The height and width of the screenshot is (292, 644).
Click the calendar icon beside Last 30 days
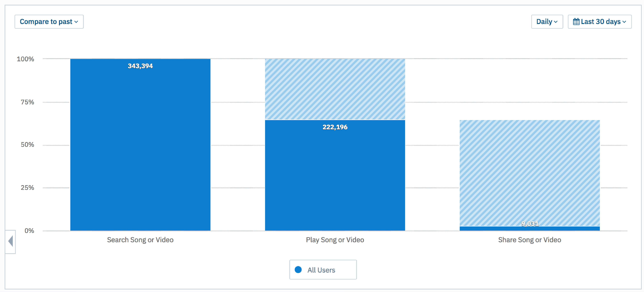[576, 22]
